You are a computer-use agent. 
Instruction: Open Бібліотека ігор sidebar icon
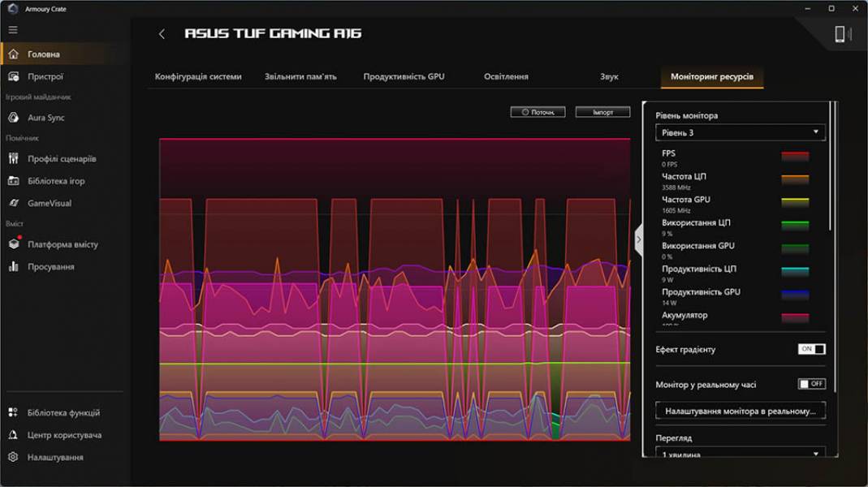coord(14,181)
